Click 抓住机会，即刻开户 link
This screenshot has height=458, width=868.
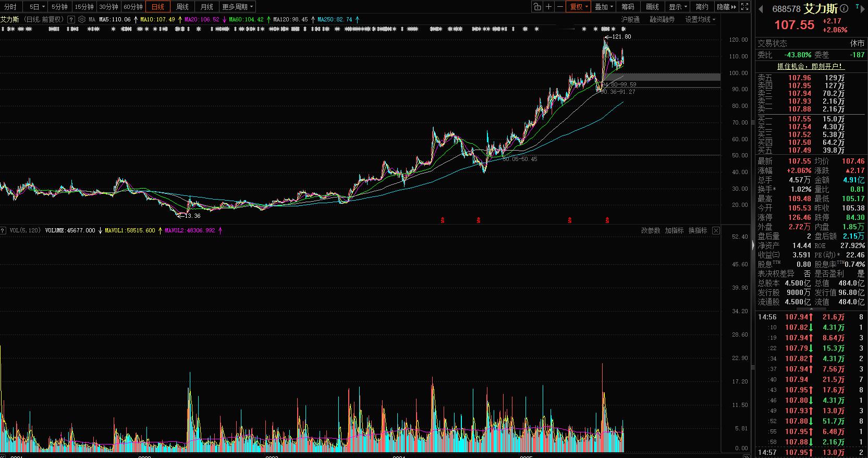point(811,66)
